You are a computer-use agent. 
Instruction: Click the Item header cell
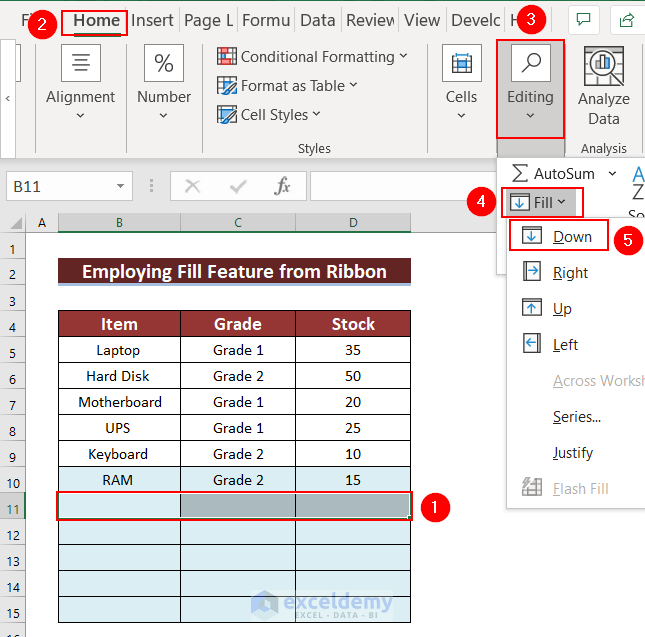coord(119,324)
